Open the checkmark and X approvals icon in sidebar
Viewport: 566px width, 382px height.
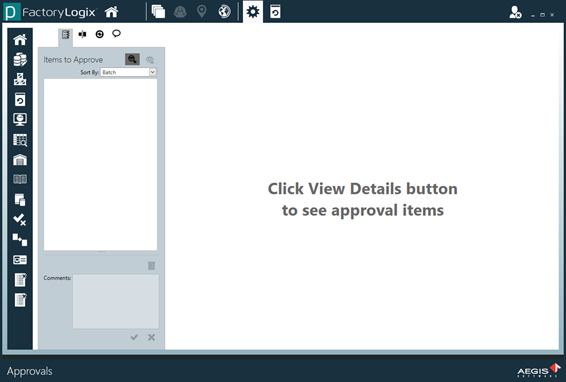click(20, 219)
